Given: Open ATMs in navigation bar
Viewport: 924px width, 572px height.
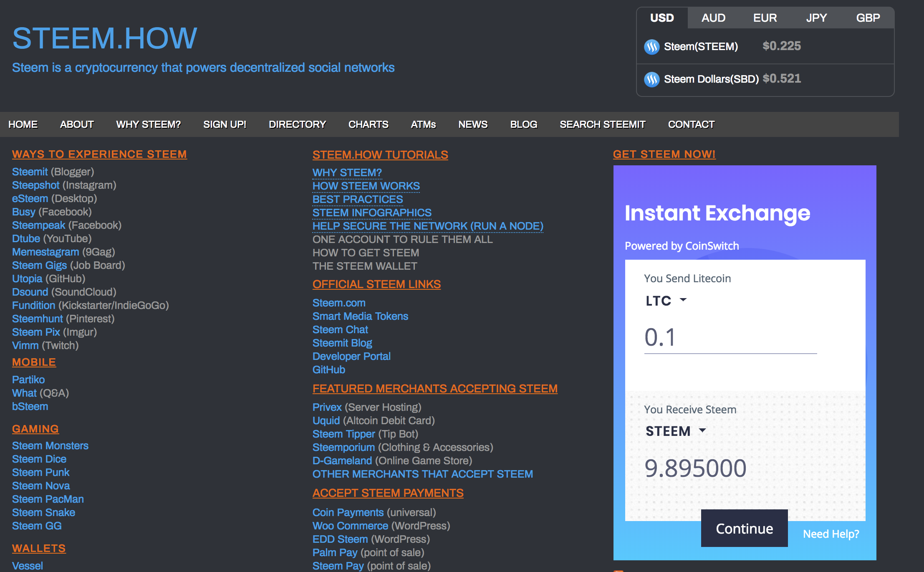Looking at the screenshot, I should pyautogui.click(x=424, y=124).
